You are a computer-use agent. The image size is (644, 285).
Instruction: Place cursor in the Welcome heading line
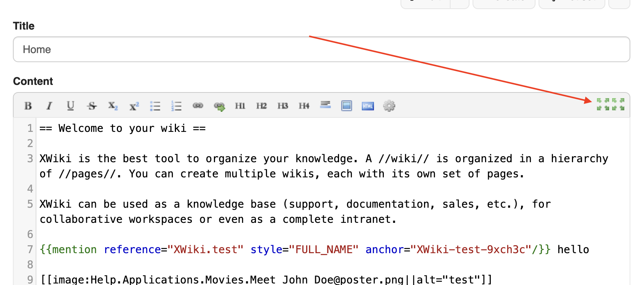123,128
